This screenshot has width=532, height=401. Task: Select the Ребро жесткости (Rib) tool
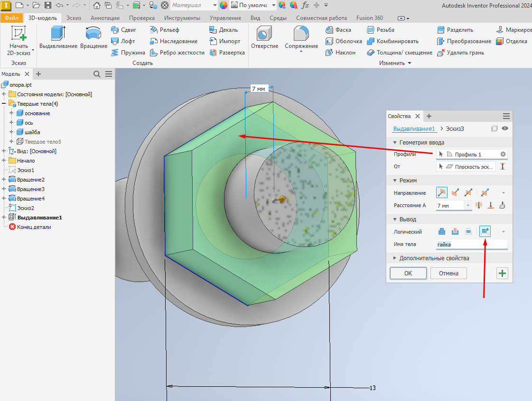pos(177,53)
